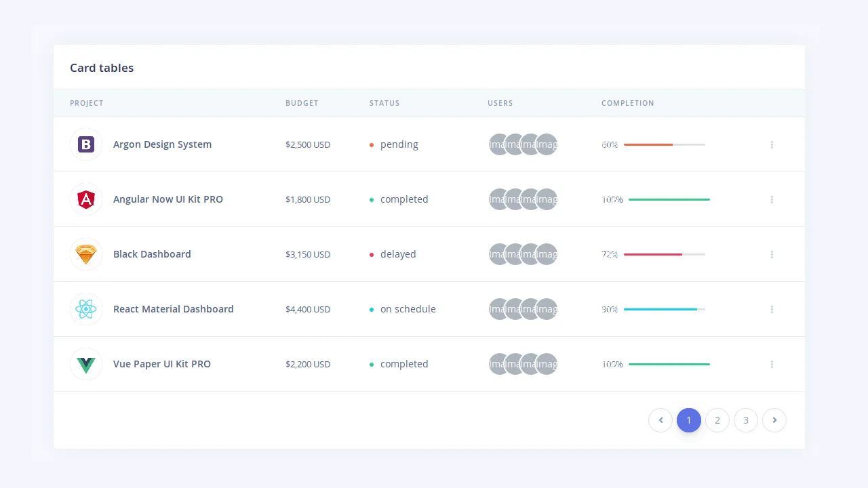
Task: Click the next page arrow icon
Action: pyautogui.click(x=774, y=420)
